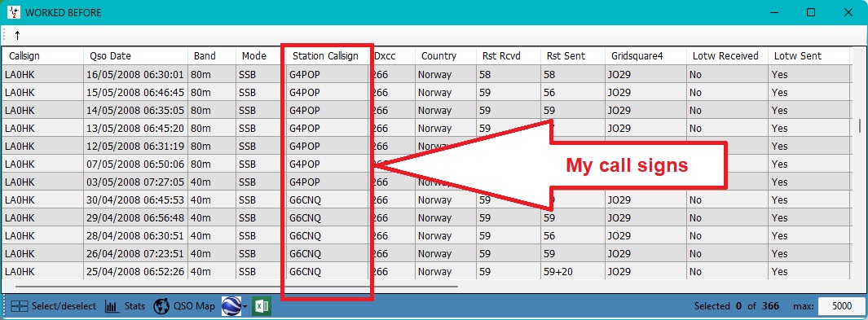The height and width of the screenshot is (320, 868).
Task: Select the 29/04/2008 06:56:48 date cell
Action: [135, 217]
